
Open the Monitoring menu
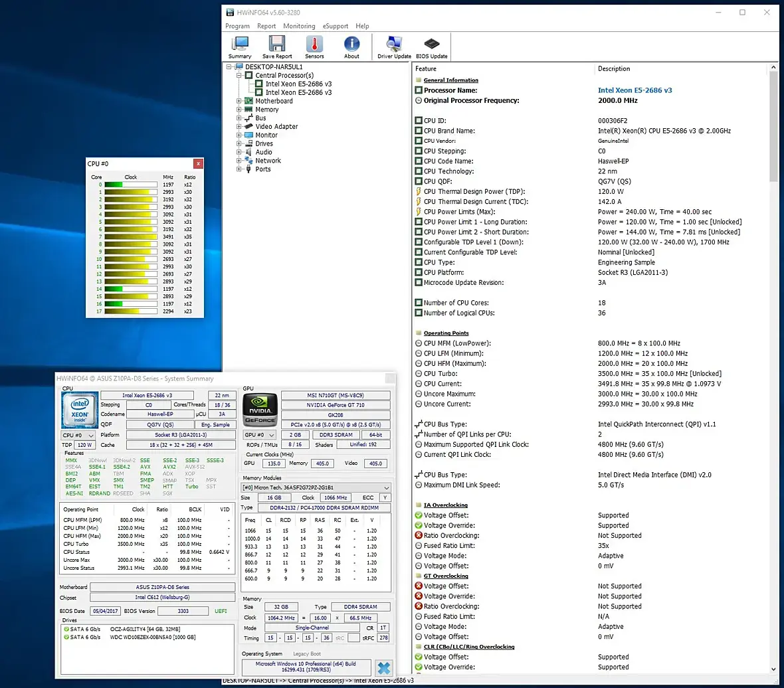click(299, 26)
